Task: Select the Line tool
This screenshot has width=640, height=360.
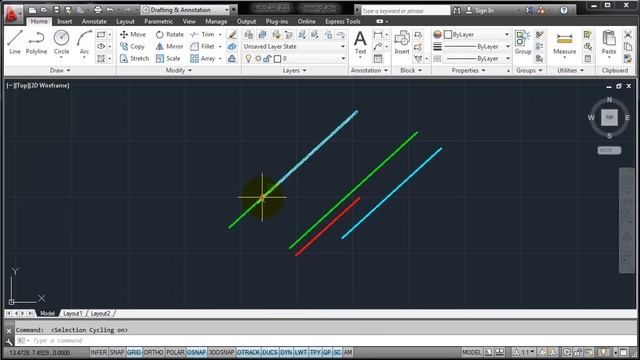Action: (15, 42)
